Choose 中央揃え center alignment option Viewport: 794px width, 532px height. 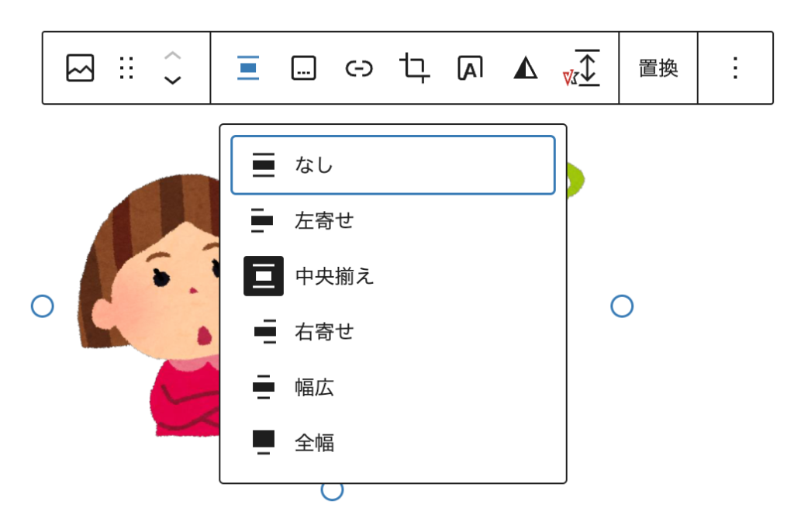click(x=393, y=276)
